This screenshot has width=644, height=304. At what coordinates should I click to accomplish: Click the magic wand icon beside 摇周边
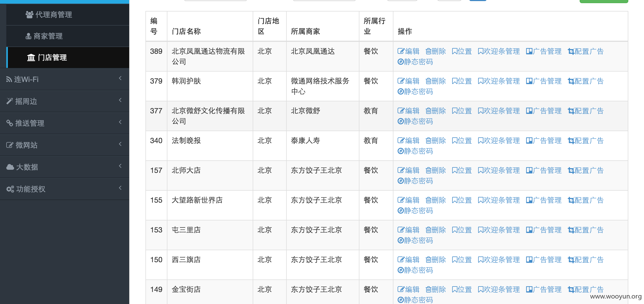point(10,101)
